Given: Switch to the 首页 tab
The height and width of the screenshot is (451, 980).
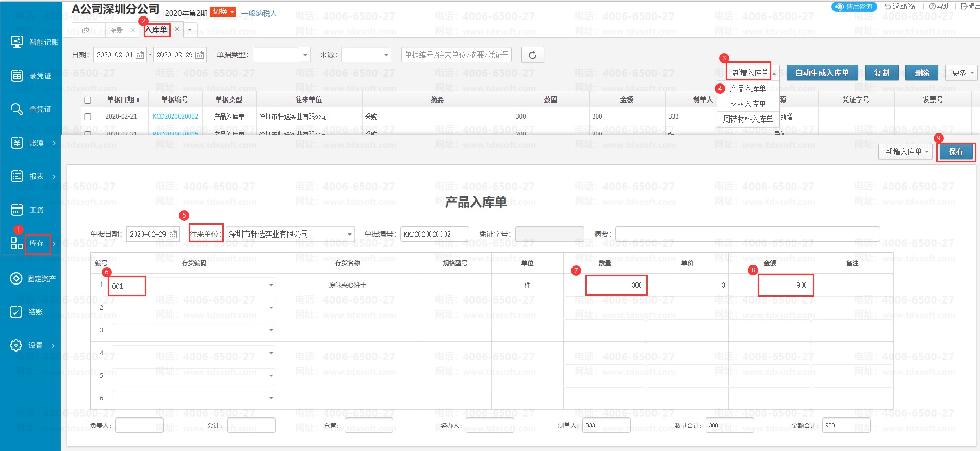Looking at the screenshot, I should tap(83, 30).
